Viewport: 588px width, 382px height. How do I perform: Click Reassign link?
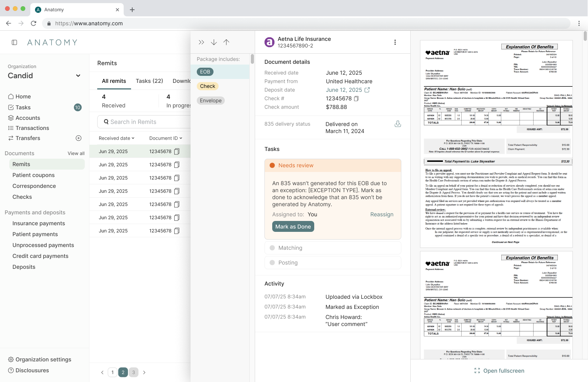(382, 214)
